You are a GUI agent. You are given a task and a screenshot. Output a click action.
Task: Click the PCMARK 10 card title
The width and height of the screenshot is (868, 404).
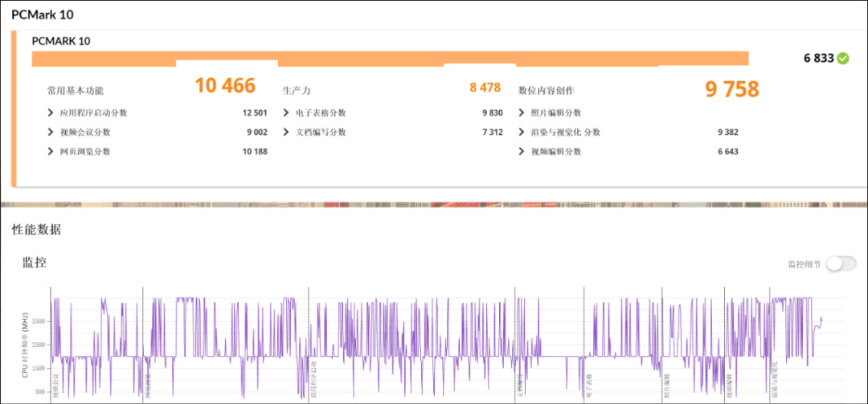[x=61, y=41]
